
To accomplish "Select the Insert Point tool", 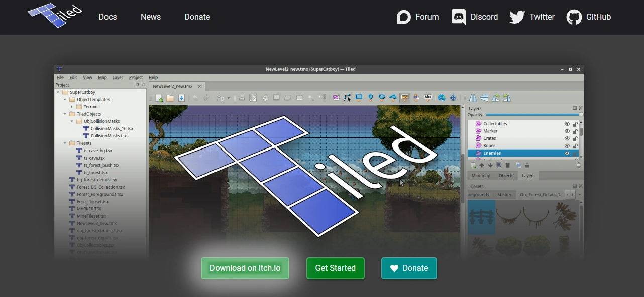I will pos(371,98).
